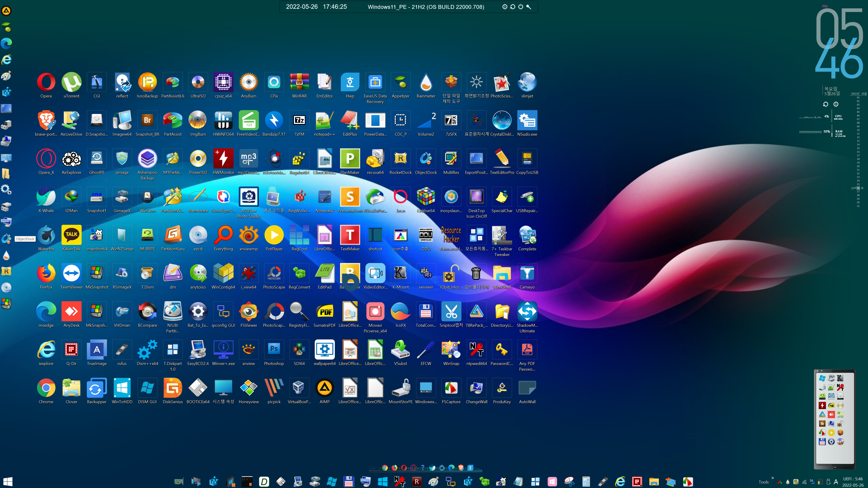Launch the KakaoTalk desktop icon
This screenshot has height=488, width=868.
(x=71, y=238)
